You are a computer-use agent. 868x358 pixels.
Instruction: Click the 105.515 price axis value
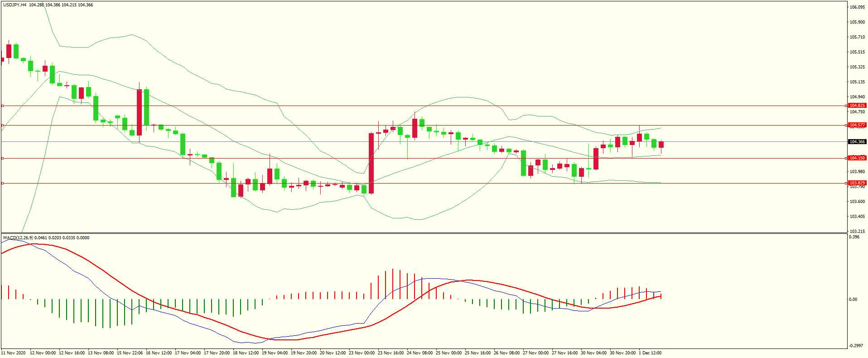[x=857, y=52]
